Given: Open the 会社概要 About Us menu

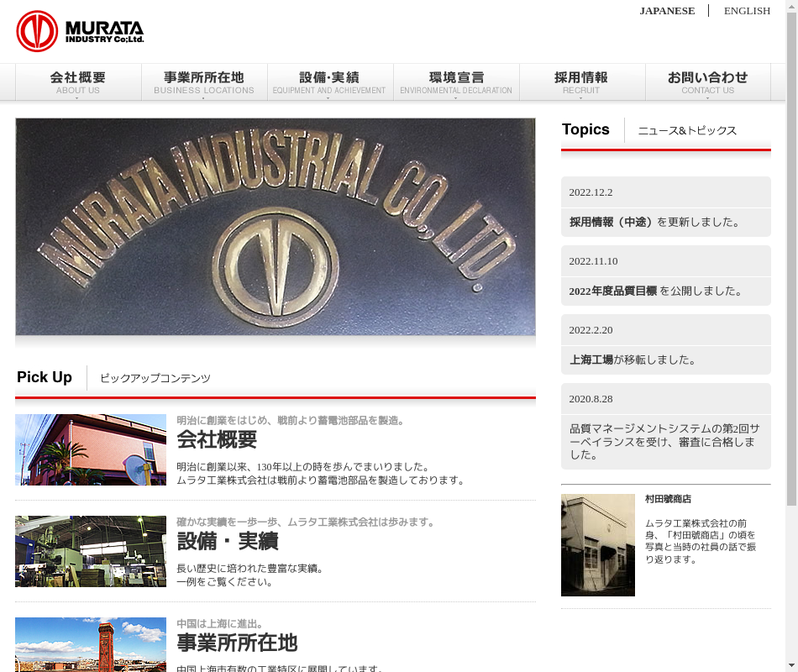Looking at the screenshot, I should coord(78,82).
